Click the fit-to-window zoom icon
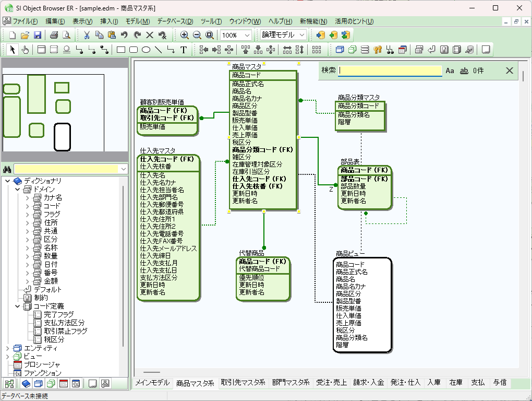The image size is (532, 401). (210, 35)
